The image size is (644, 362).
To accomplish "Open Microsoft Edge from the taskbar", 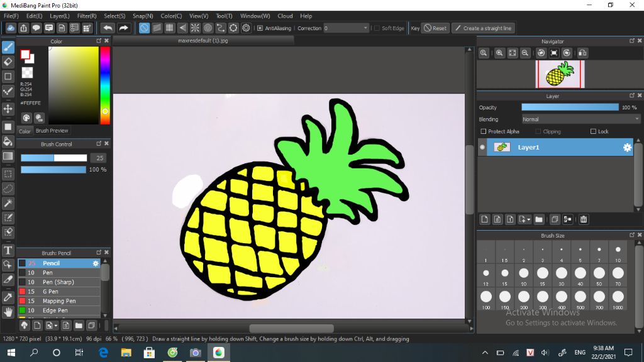I will coord(103,353).
